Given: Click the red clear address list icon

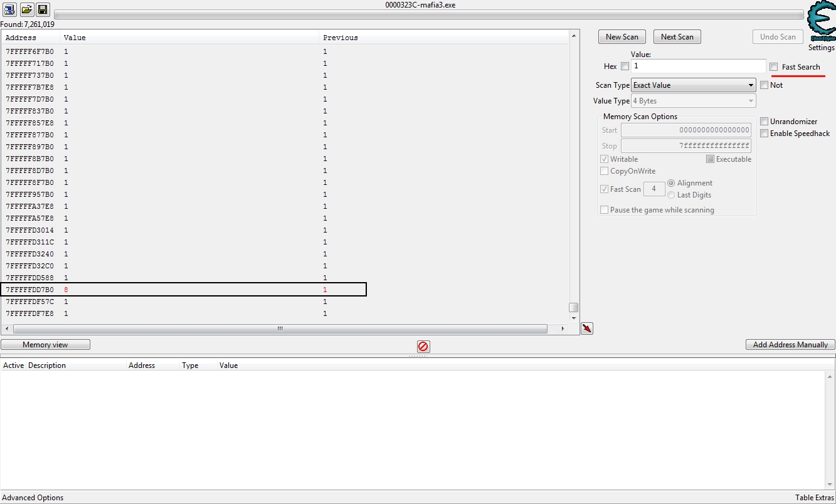Looking at the screenshot, I should click(423, 346).
